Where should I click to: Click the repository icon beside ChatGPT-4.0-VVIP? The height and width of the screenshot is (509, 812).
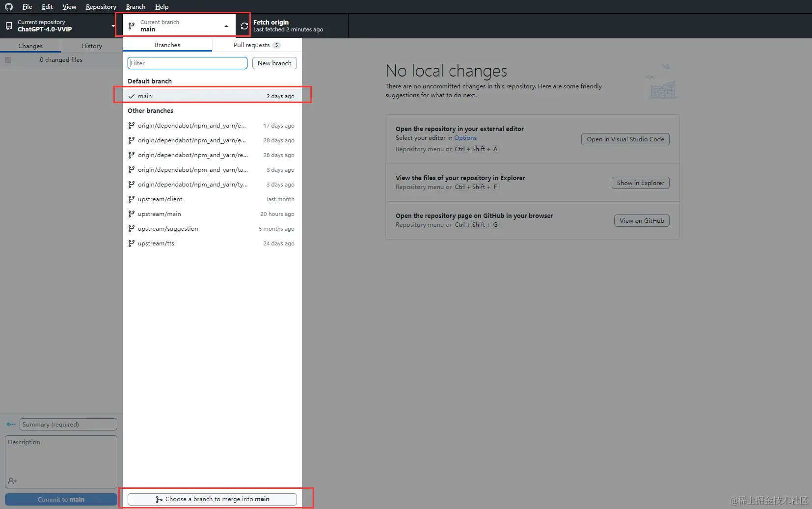click(x=9, y=26)
